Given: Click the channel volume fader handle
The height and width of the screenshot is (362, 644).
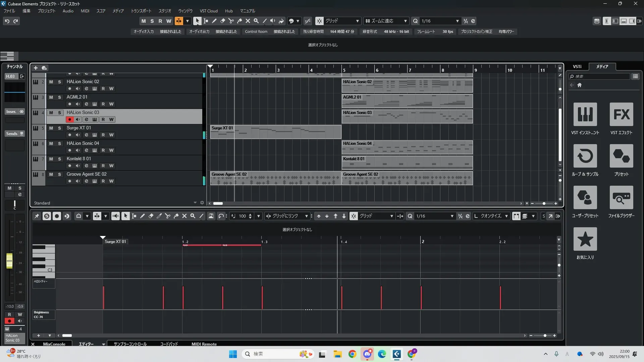Looking at the screenshot, I should click(9, 261).
